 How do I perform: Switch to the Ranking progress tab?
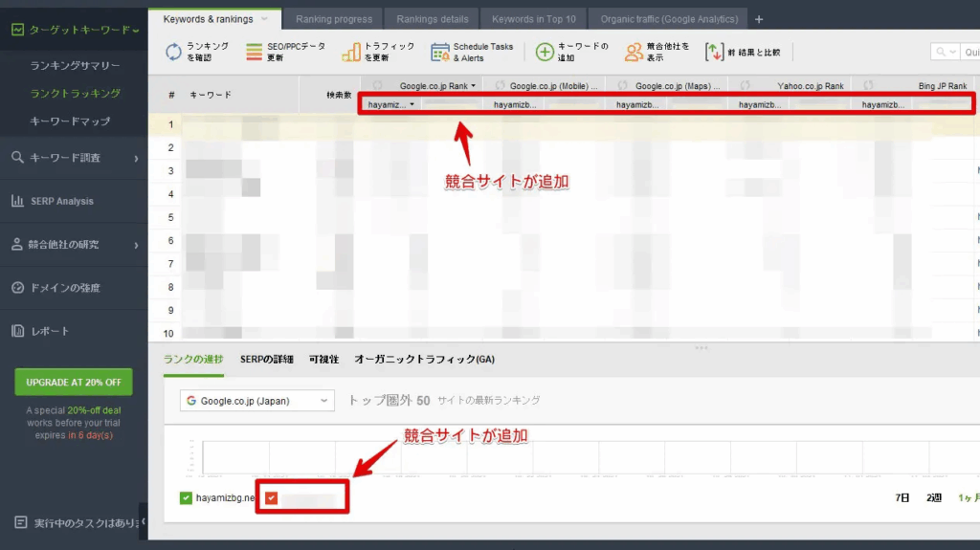coord(333,19)
